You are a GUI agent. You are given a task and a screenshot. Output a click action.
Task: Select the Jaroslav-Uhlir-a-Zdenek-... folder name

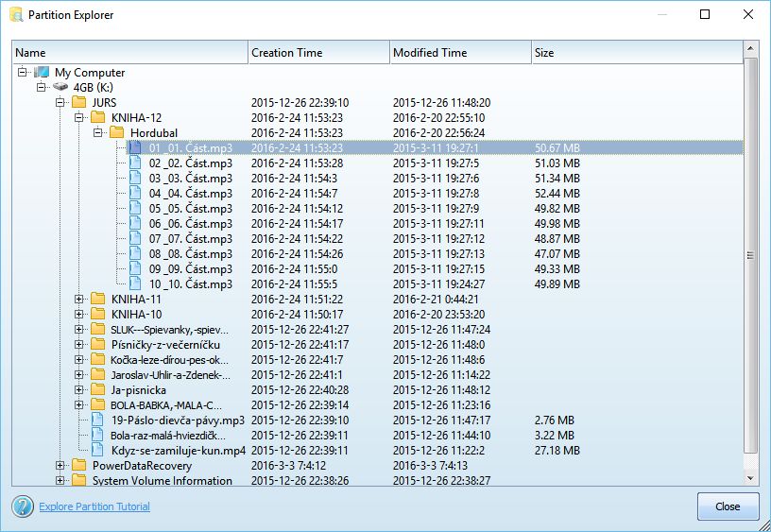coord(171,374)
